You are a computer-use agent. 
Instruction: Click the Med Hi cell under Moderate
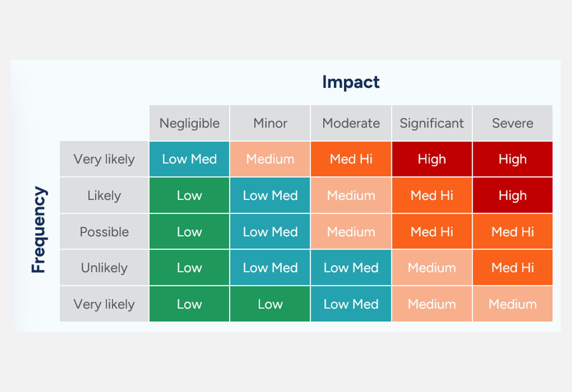351,159
